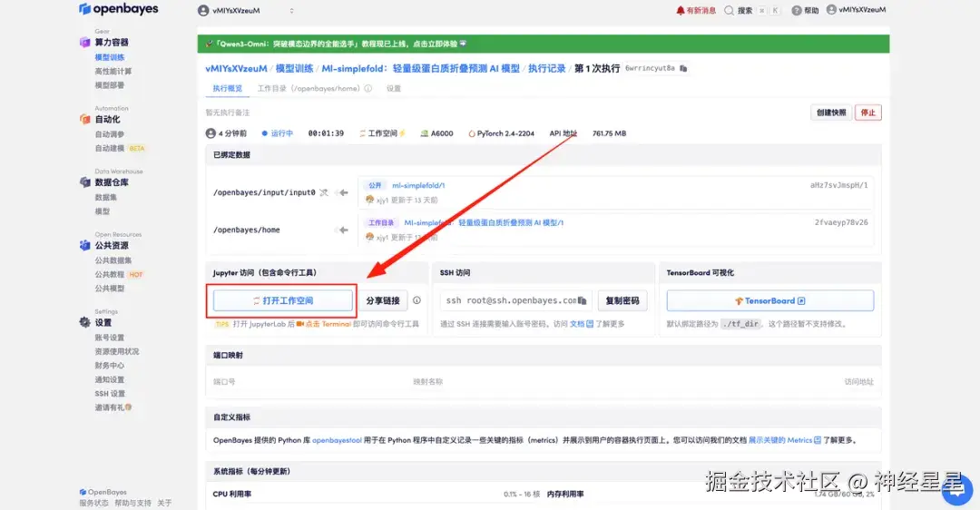Click the openbayes logo
The width and height of the screenshot is (980, 510).
click(118, 9)
